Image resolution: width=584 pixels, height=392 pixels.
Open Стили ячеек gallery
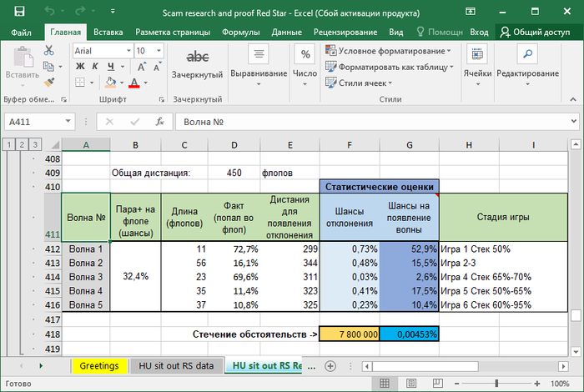click(x=359, y=83)
